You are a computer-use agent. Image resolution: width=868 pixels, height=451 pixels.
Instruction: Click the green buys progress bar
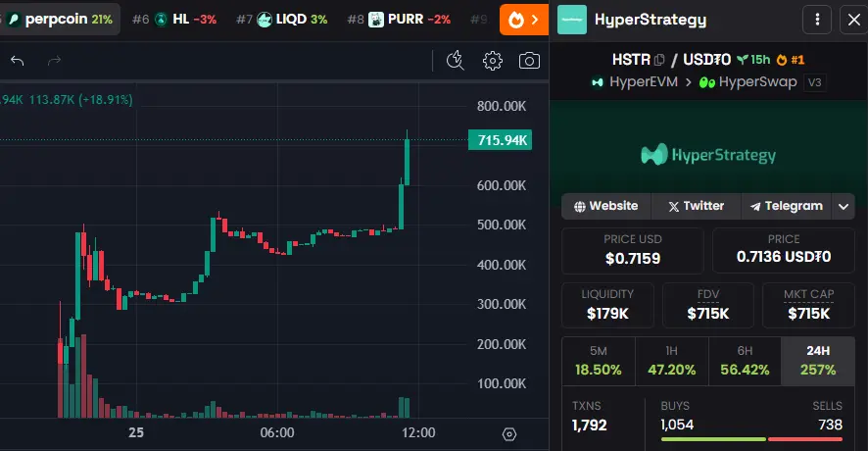(x=713, y=439)
